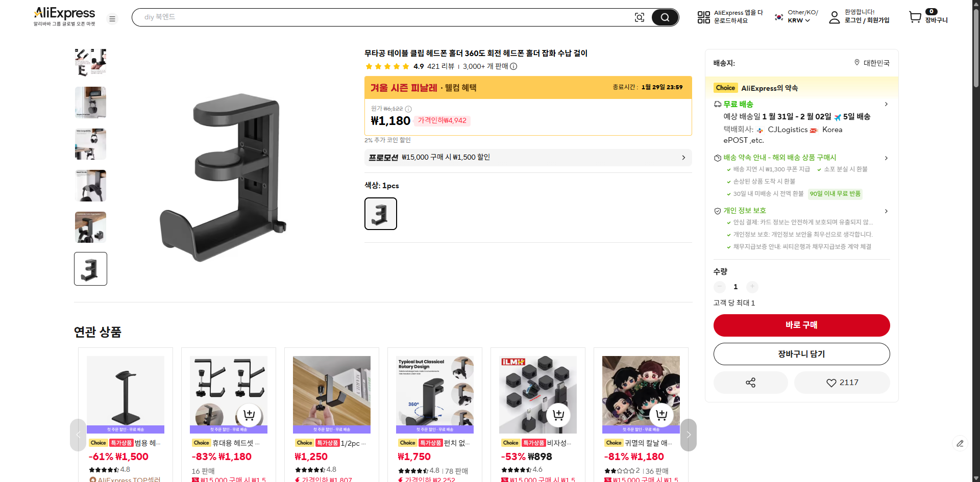
Task: Click the 바로 구매 button
Action: (801, 325)
